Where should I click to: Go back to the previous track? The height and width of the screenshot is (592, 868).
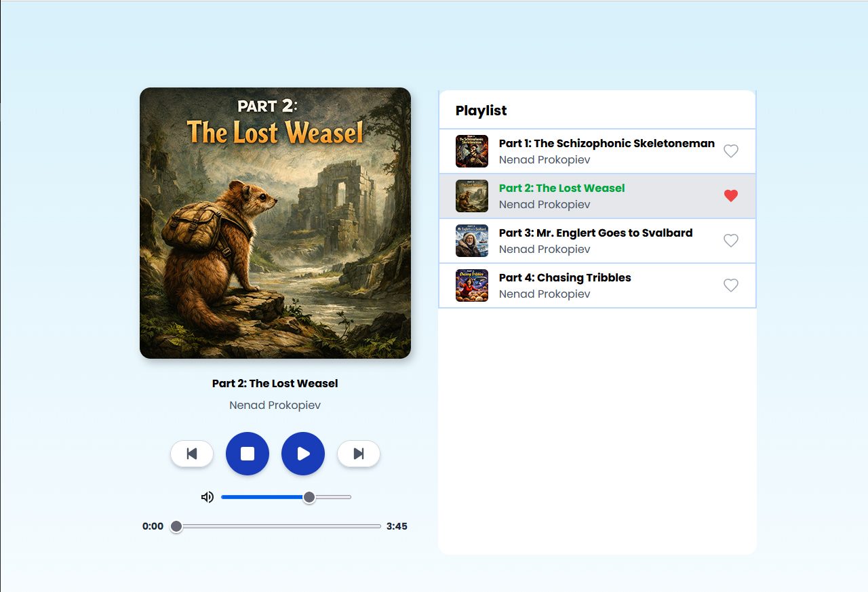coord(192,454)
